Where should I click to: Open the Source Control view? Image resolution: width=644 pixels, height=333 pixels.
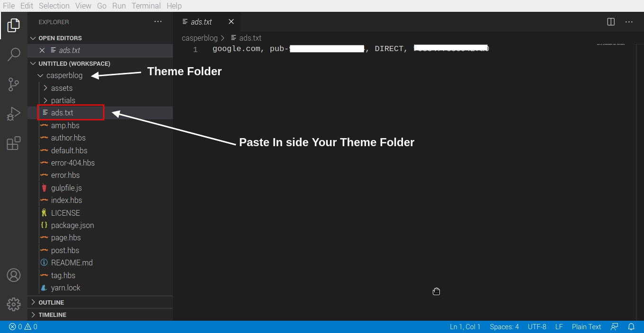13,84
